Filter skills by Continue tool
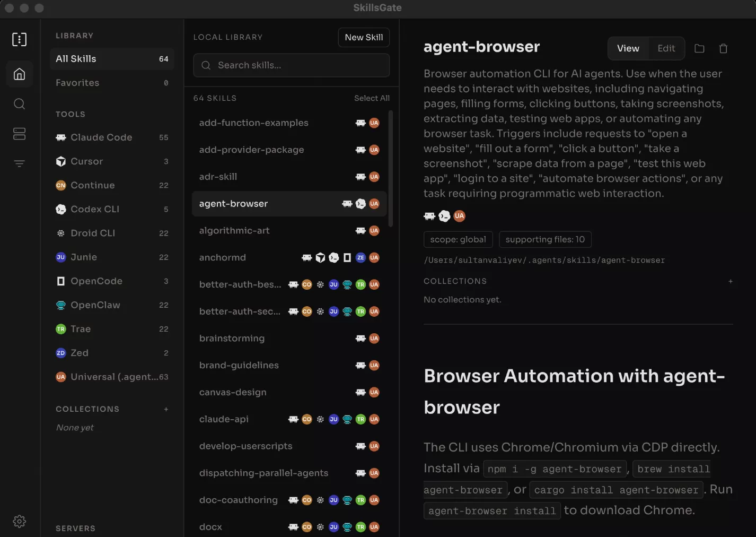 click(x=112, y=185)
